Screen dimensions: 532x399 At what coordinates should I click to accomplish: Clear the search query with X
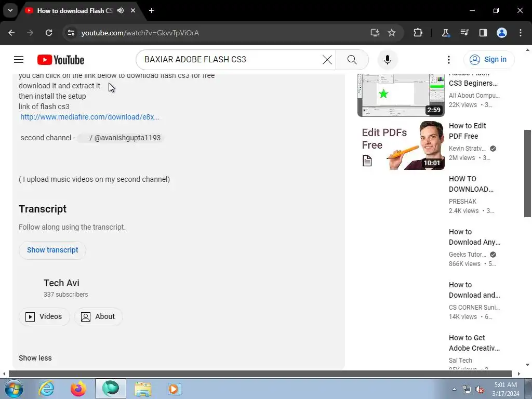point(327,60)
